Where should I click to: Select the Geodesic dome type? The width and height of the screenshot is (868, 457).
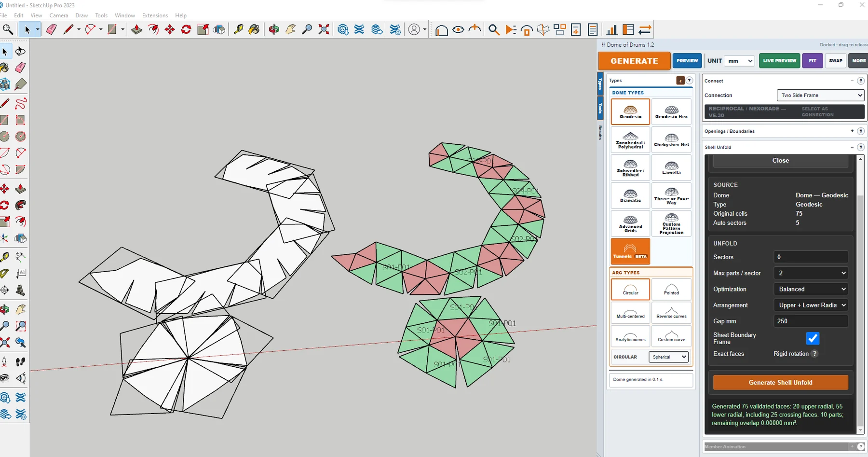[x=630, y=112]
